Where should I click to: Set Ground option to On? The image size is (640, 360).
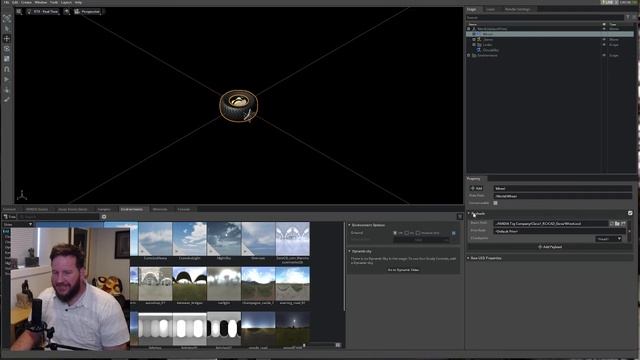[x=407, y=233]
